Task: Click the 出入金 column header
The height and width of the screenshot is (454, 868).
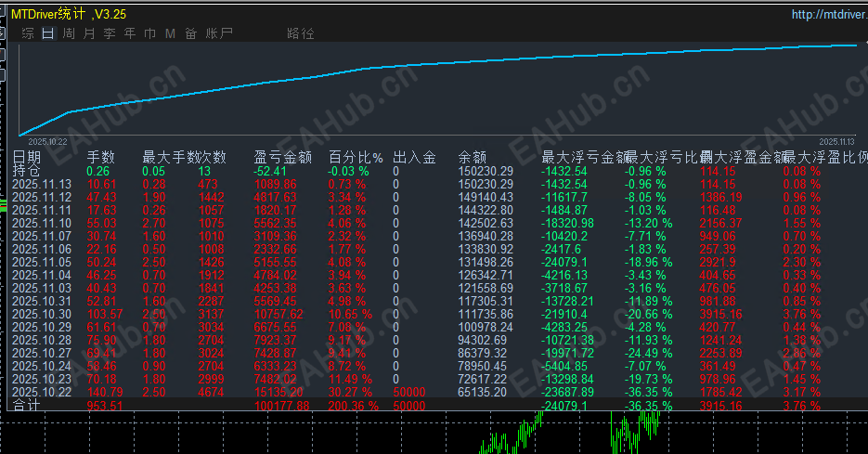Action: (x=415, y=157)
